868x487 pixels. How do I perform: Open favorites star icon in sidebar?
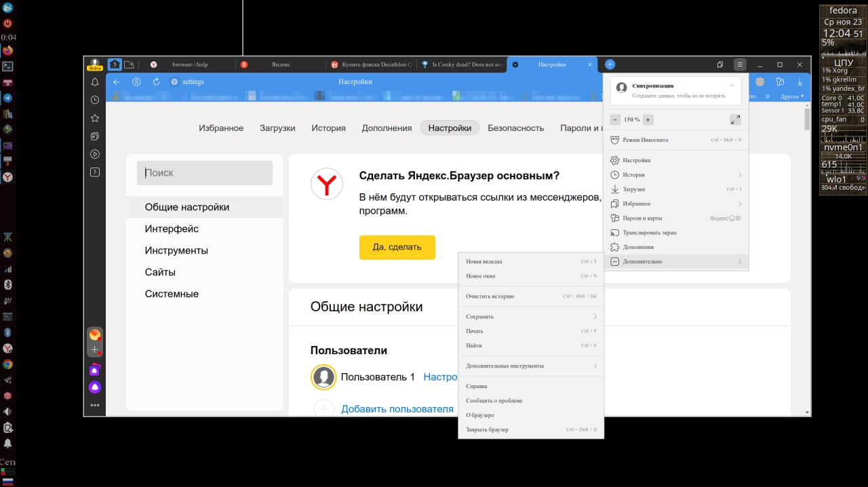click(95, 118)
